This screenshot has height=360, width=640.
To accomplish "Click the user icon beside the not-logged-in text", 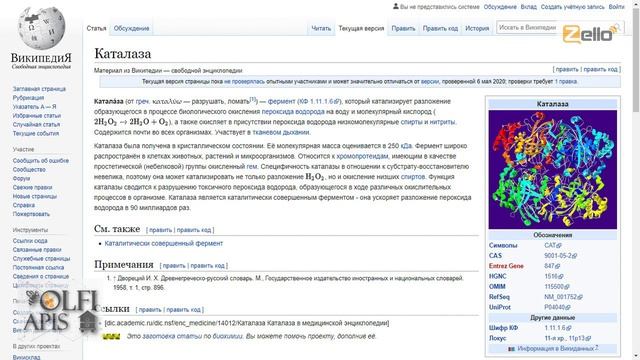I will pyautogui.click(x=396, y=7).
